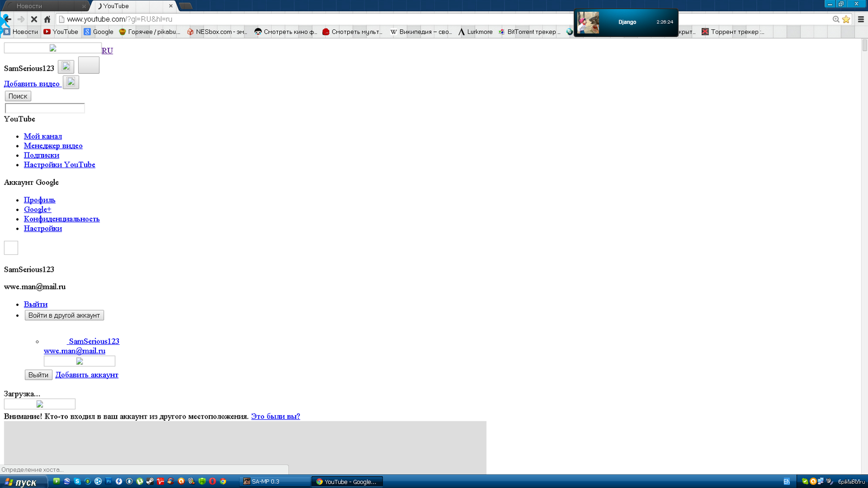This screenshot has height=488, width=868.
Task: Launch Opera from quick launch
Action: pyautogui.click(x=212, y=481)
